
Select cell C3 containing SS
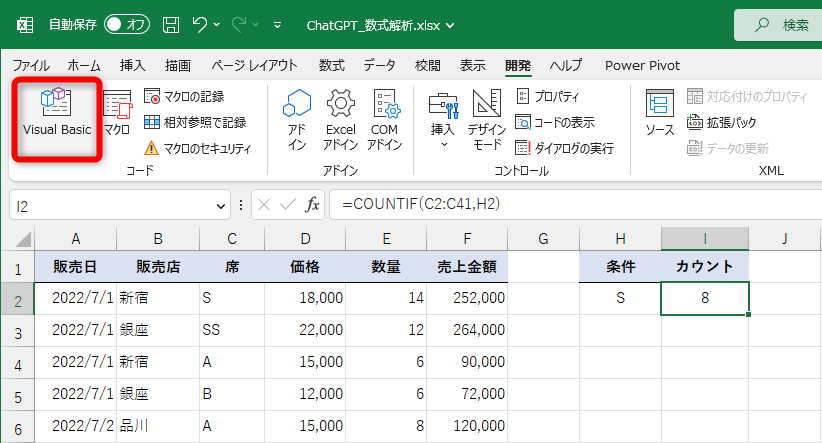click(x=232, y=330)
